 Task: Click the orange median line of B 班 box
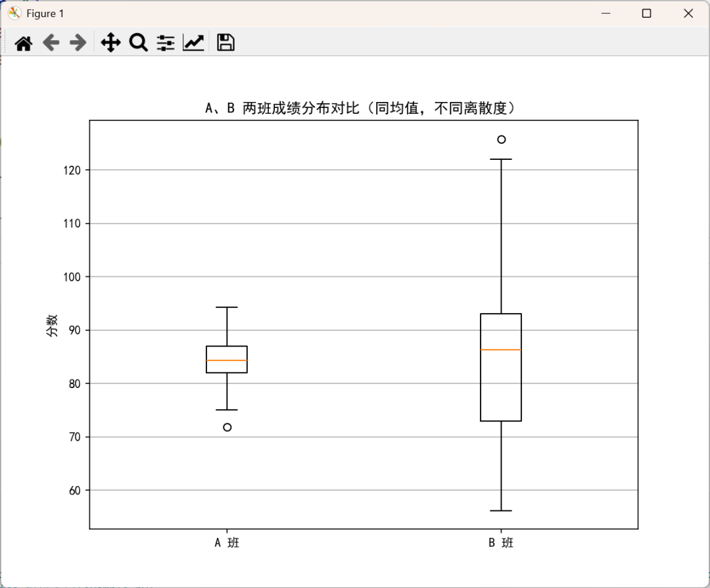click(x=501, y=350)
